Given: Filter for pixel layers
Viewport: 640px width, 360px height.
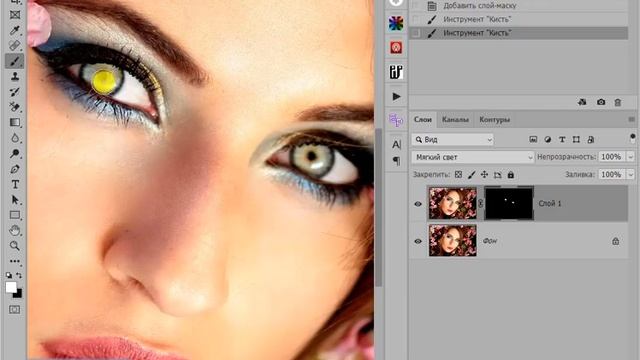Looking at the screenshot, I should click(533, 140).
